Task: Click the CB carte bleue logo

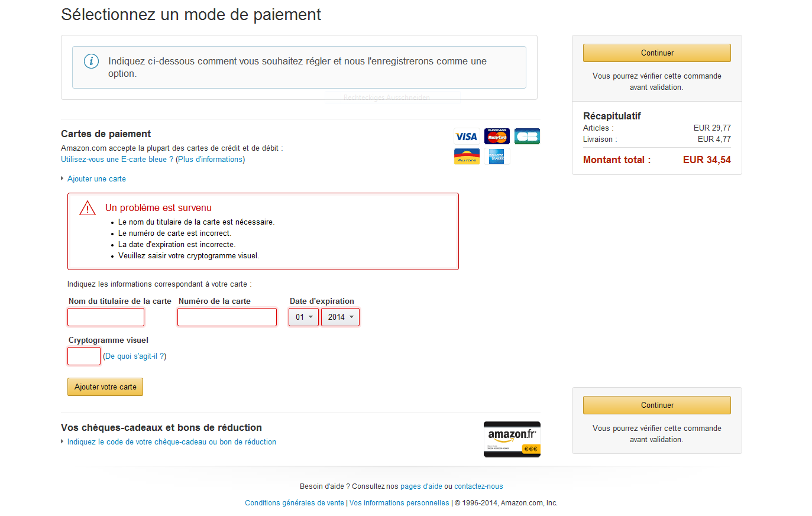Action: 527,137
